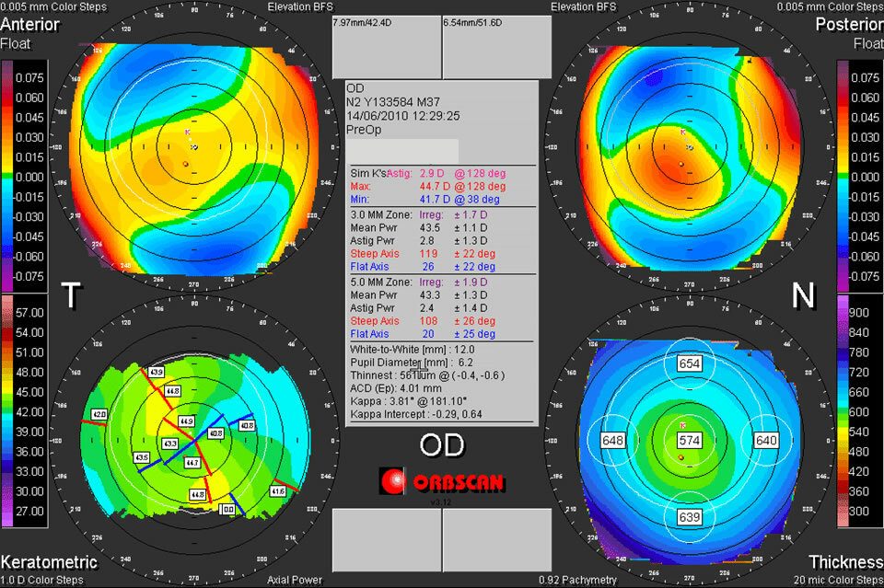Select the inferior 639 pachymetry reading
Screen dimensions: 884x588
click(x=690, y=517)
